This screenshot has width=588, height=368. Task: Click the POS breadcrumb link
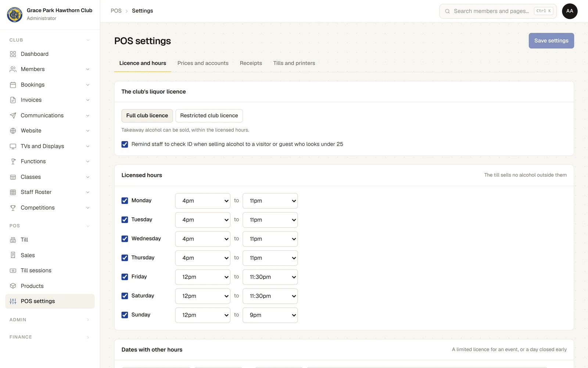116,11
